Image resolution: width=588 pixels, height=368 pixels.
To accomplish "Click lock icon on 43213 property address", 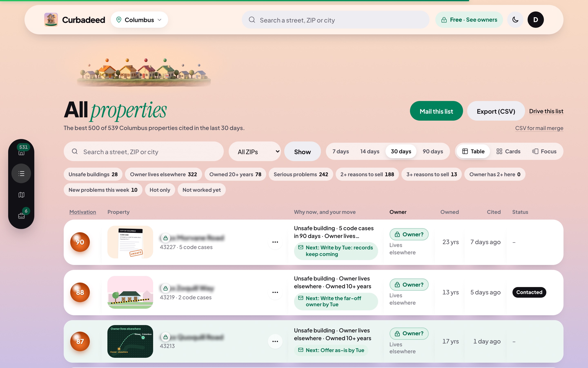I will point(165,337).
